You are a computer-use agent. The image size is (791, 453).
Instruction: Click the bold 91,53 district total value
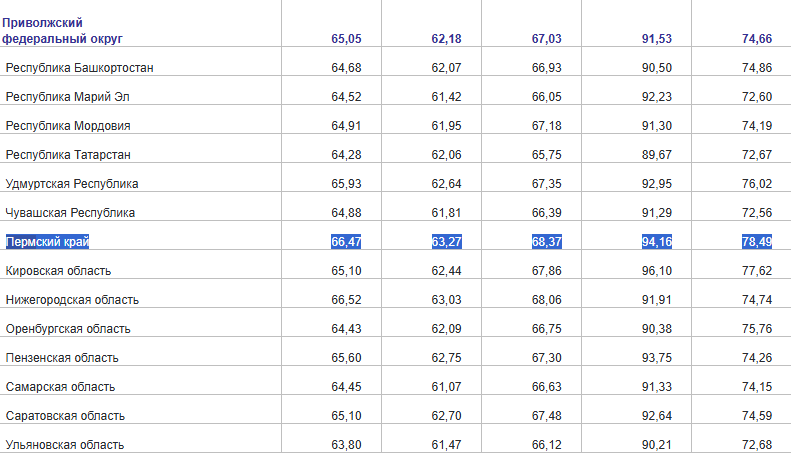[x=656, y=38]
